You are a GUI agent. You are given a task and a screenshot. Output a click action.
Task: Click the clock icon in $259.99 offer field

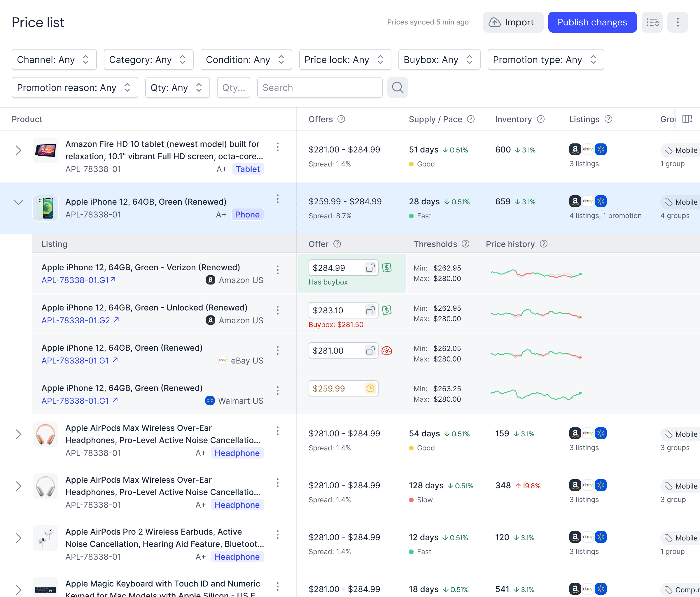click(370, 388)
